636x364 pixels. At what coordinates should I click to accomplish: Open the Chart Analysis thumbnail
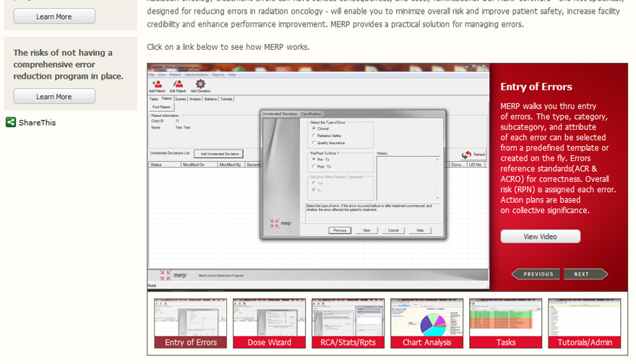click(x=426, y=323)
